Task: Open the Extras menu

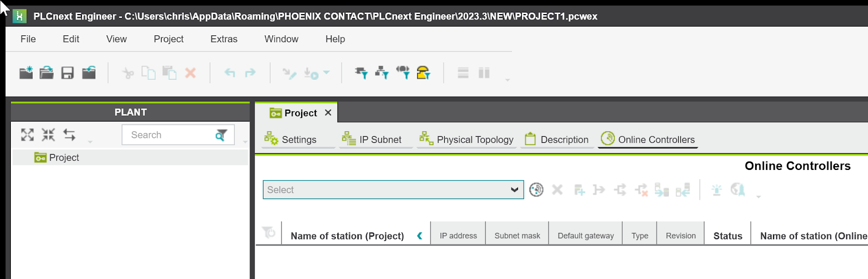Action: 224,39
